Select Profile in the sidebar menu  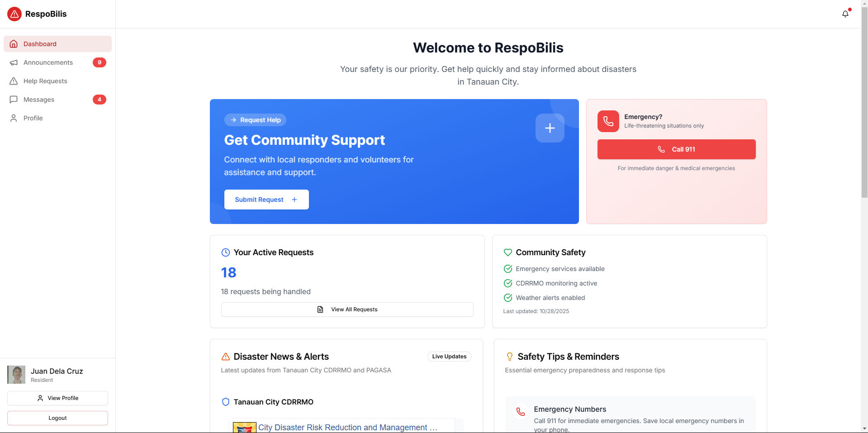click(57, 118)
